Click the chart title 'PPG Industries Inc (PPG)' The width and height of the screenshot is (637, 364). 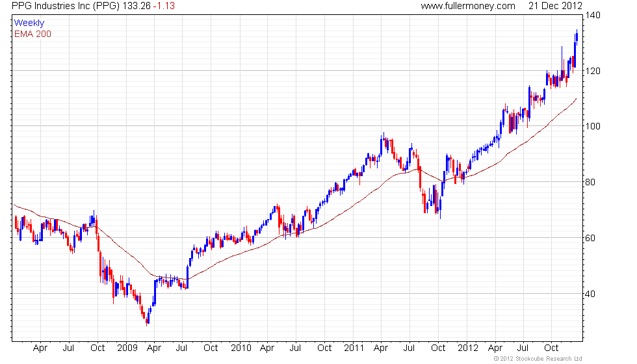(x=66, y=6)
